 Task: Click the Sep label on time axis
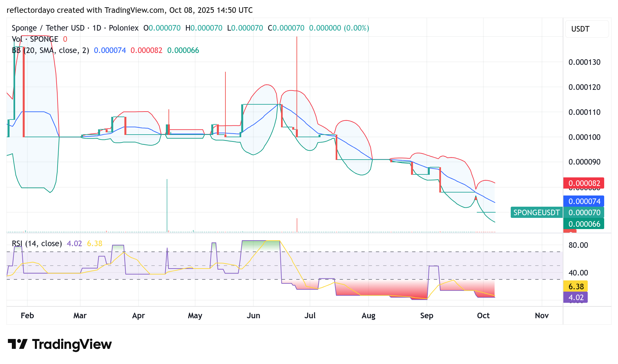[427, 316]
